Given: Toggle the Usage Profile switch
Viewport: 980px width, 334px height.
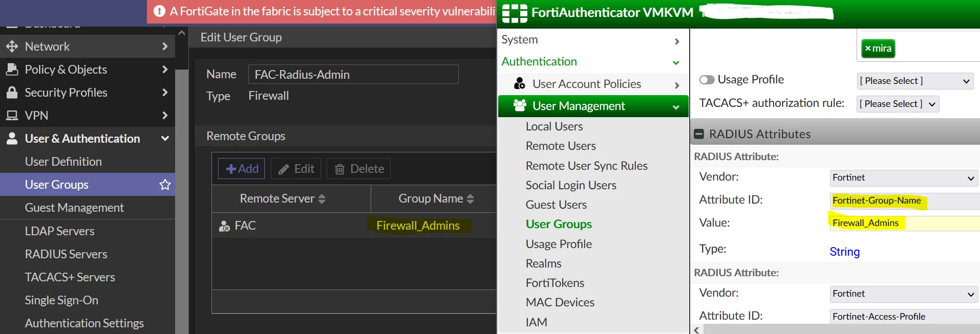Looking at the screenshot, I should (707, 80).
